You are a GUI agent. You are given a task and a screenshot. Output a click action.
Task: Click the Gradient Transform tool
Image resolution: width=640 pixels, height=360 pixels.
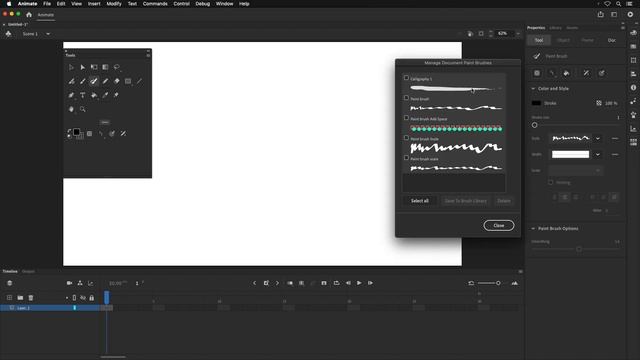coord(105,67)
